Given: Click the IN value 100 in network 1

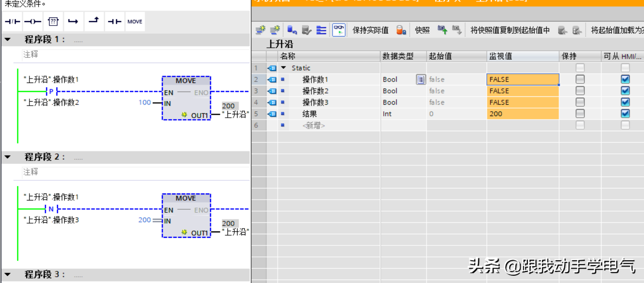Looking at the screenshot, I should point(145,103).
